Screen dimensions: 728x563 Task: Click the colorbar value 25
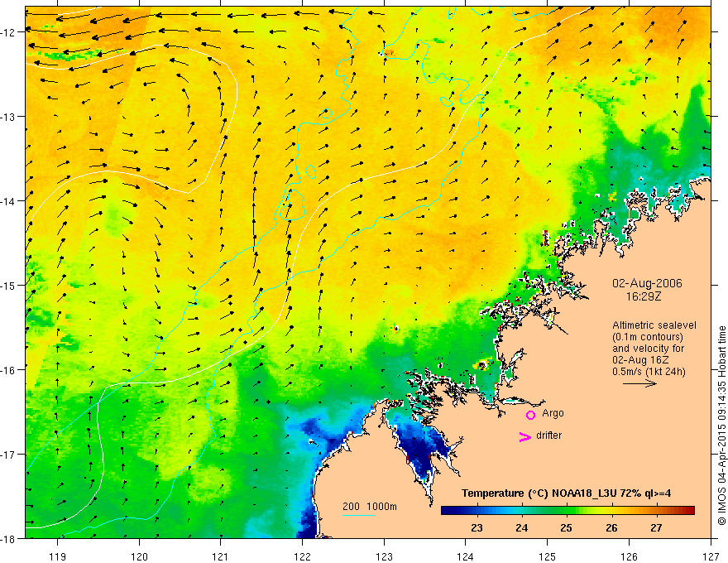[566, 527]
